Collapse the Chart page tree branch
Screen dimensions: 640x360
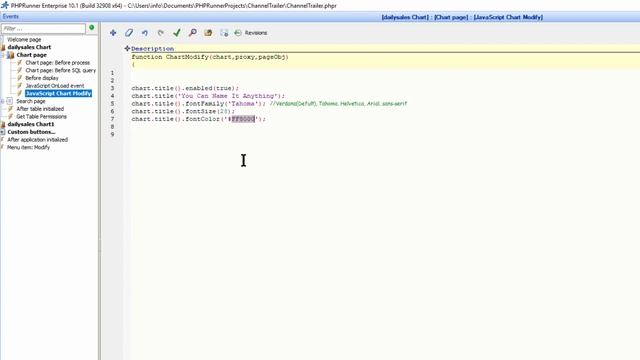pyautogui.click(x=2, y=55)
